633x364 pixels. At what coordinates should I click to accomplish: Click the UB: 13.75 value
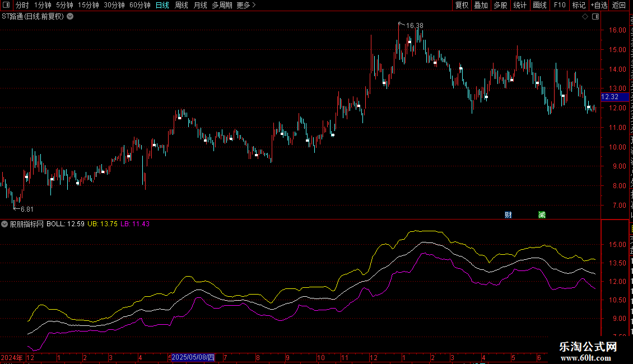point(103,224)
